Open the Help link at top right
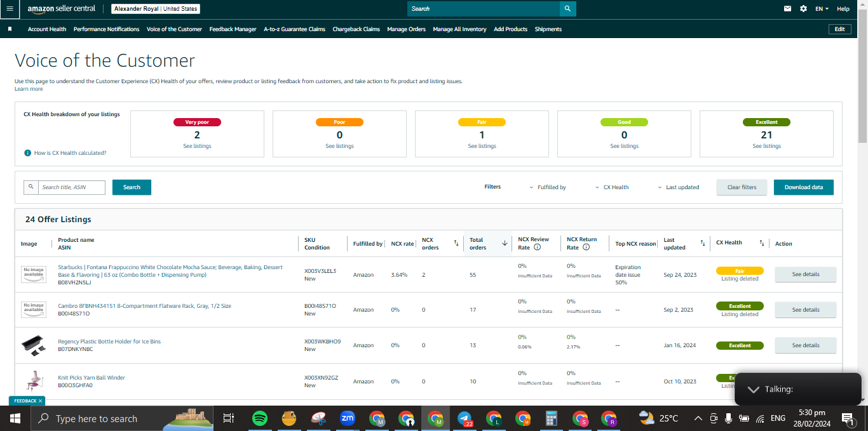Viewport: 868px width, 431px height. click(843, 9)
